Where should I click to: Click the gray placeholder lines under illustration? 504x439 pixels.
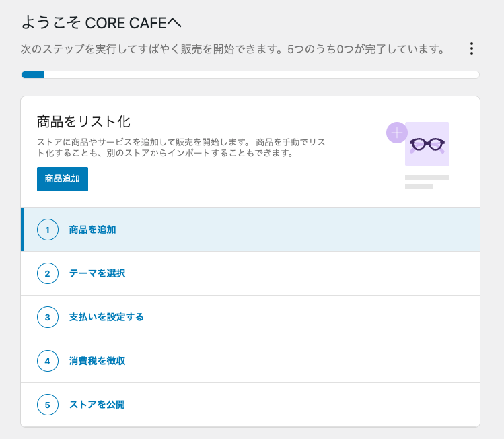[x=427, y=182]
